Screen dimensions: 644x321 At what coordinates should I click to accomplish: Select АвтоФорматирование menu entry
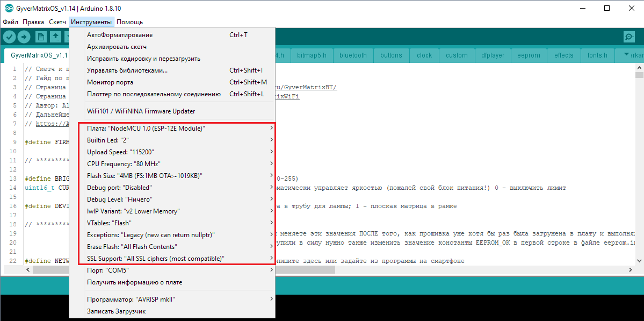click(172, 35)
